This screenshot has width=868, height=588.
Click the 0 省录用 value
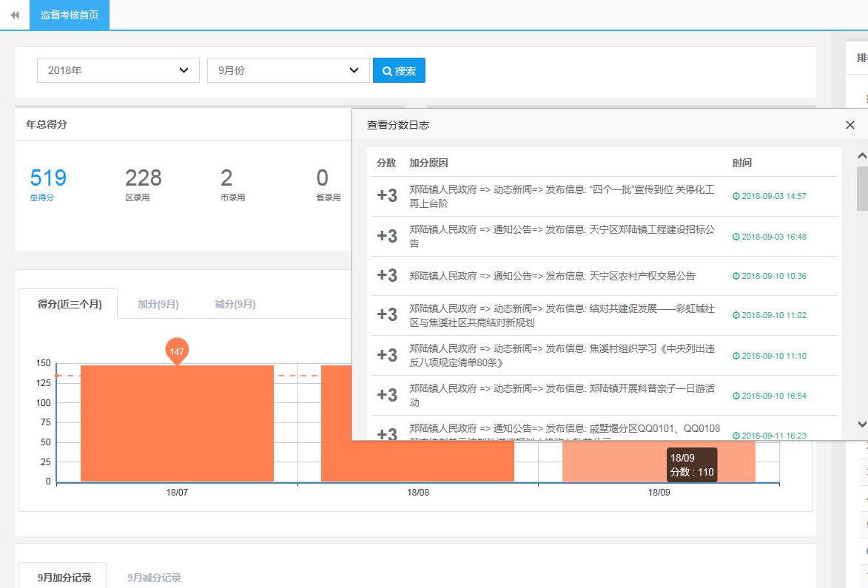click(x=322, y=178)
